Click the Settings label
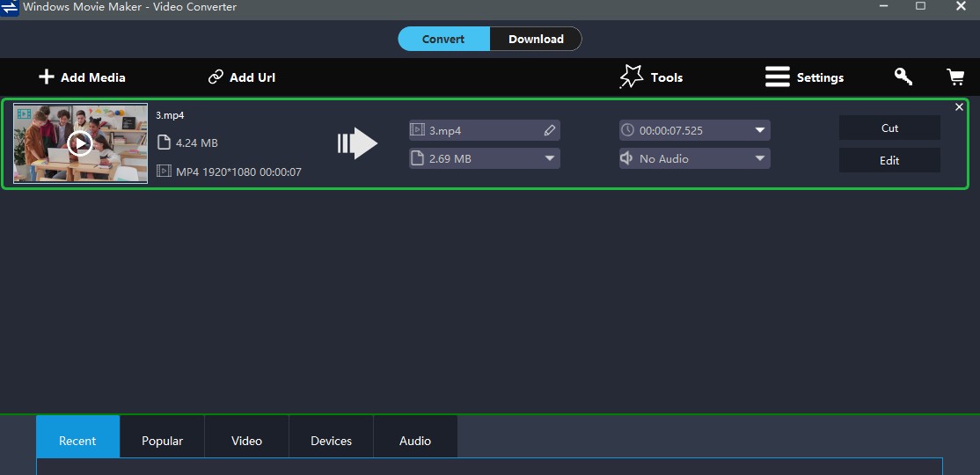Image resolution: width=980 pixels, height=475 pixels. [820, 77]
